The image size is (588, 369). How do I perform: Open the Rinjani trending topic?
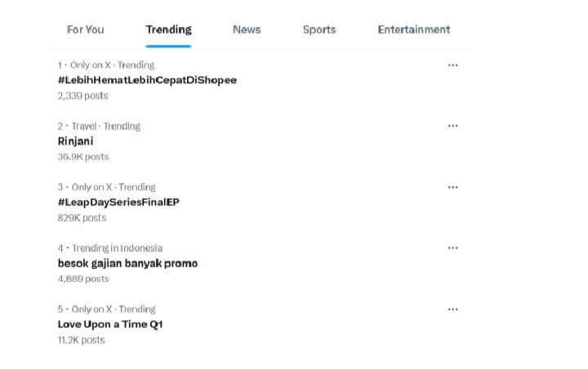[x=76, y=141]
